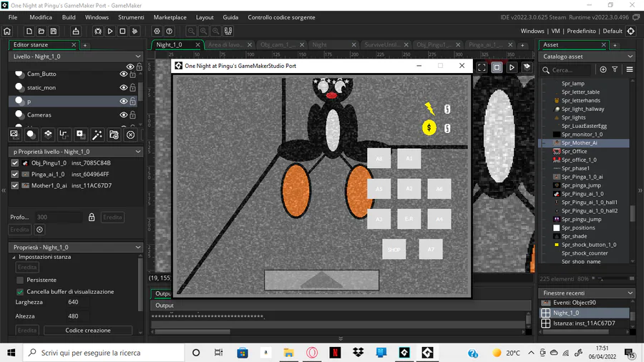
Task: Stop the running game toolbar icon
Action: click(x=122, y=31)
